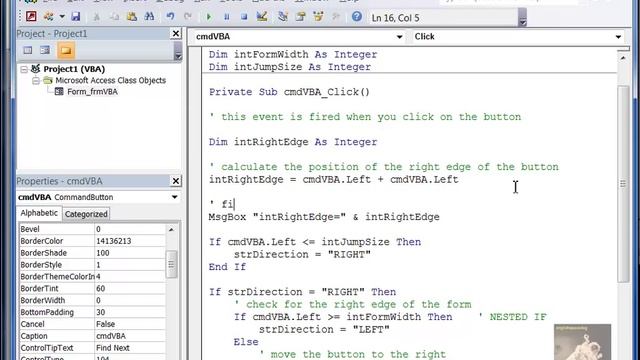This screenshot has width=640, height=360.
Task: Click the BorderShade value 100
Action: pyautogui.click(x=102, y=253)
